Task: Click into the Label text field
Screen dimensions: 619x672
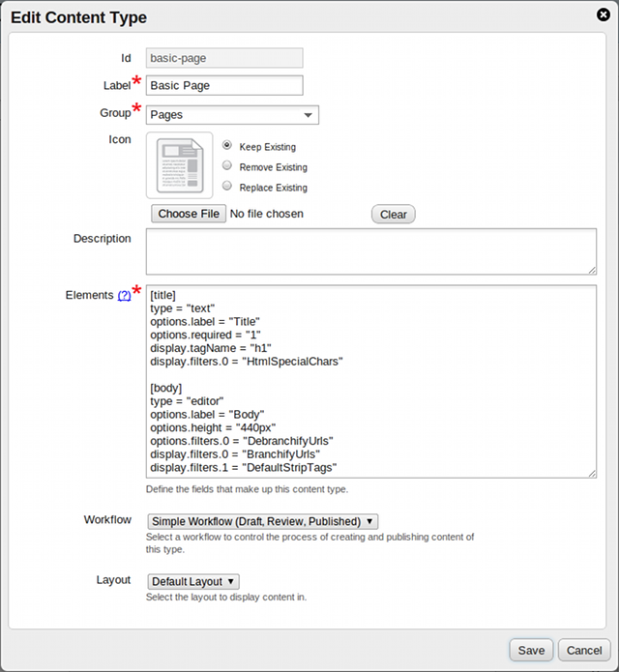Action: point(224,85)
